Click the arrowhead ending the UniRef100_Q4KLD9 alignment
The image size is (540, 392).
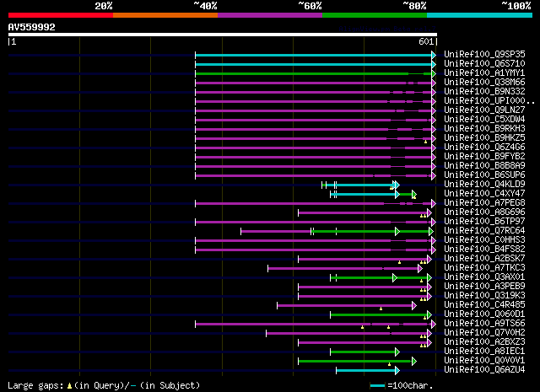coord(397,185)
